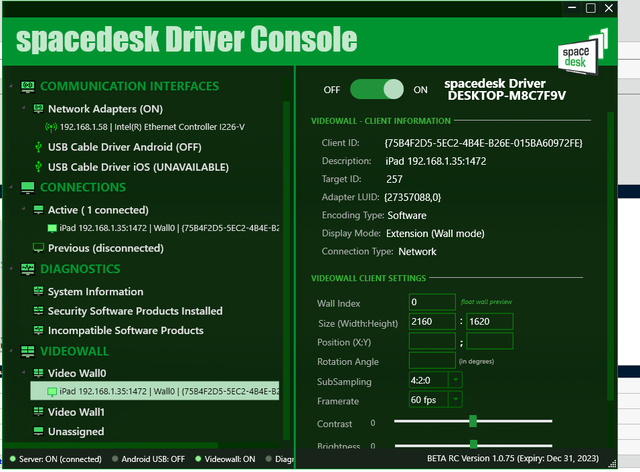Click the Android USB OFF status dot
Image resolution: width=640 pixels, height=472 pixels.
(115, 459)
